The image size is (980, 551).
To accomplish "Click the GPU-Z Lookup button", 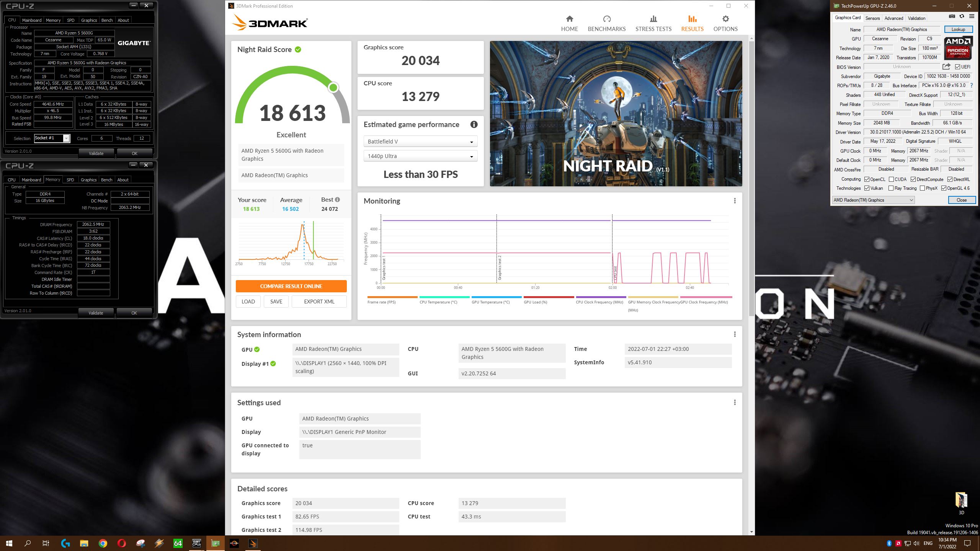I will [x=958, y=29].
